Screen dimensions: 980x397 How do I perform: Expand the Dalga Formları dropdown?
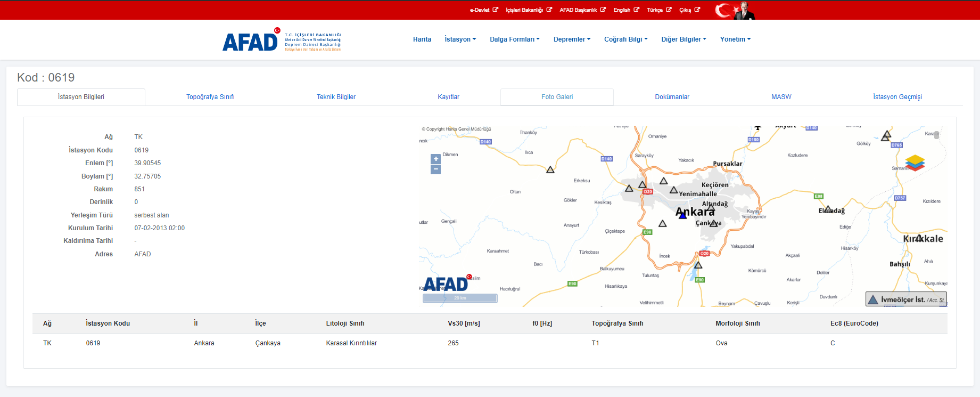(x=515, y=39)
